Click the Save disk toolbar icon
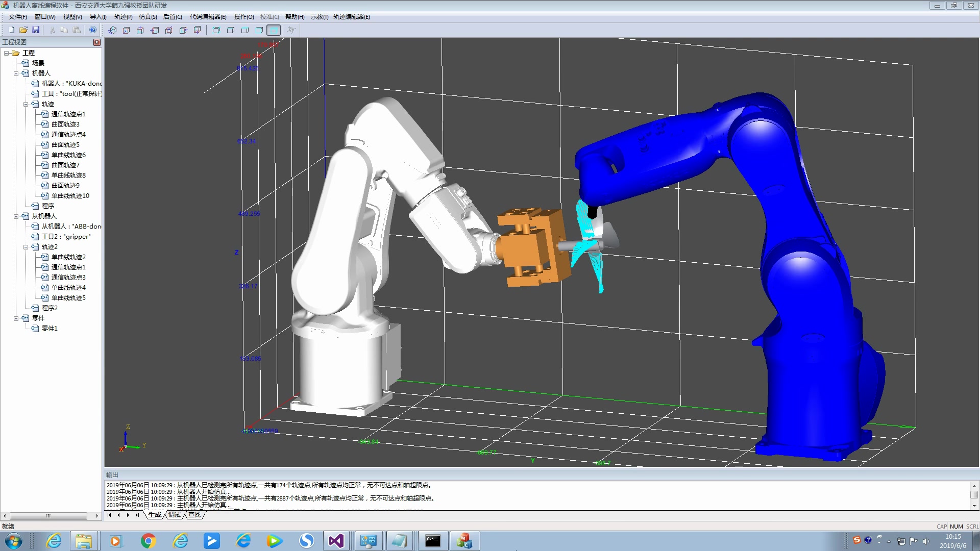Viewport: 980px width, 551px height. click(36, 30)
